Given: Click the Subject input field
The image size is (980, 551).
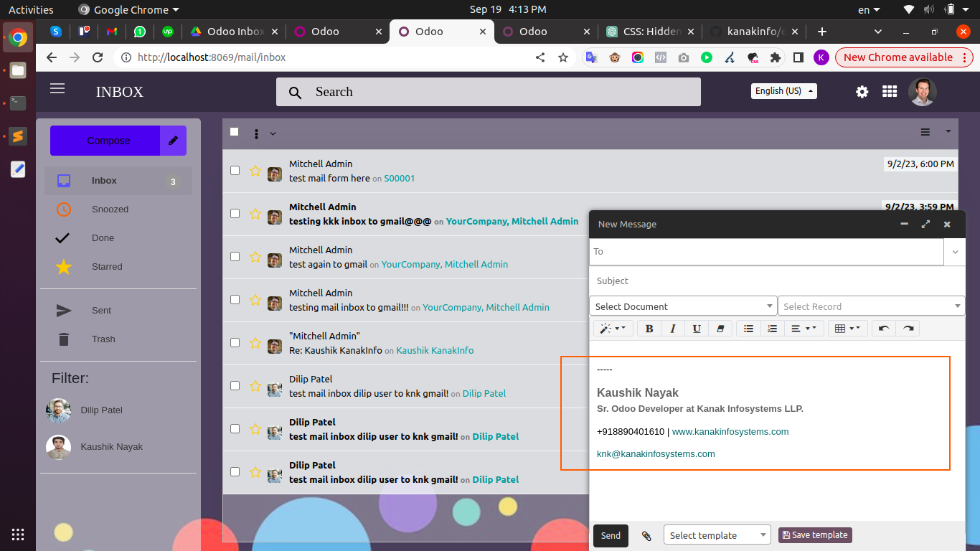Looking at the screenshot, I should pyautogui.click(x=775, y=281).
